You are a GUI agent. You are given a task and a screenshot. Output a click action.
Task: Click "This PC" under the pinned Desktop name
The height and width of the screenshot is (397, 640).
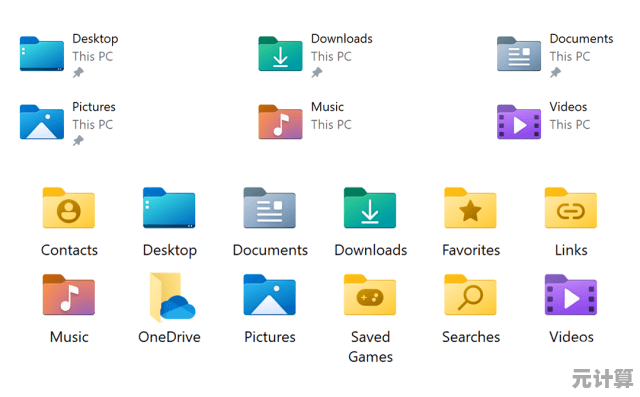[x=93, y=56]
